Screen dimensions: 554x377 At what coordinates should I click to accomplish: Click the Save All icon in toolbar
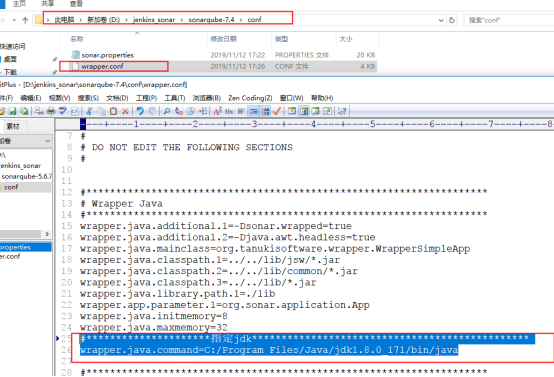[24, 111]
